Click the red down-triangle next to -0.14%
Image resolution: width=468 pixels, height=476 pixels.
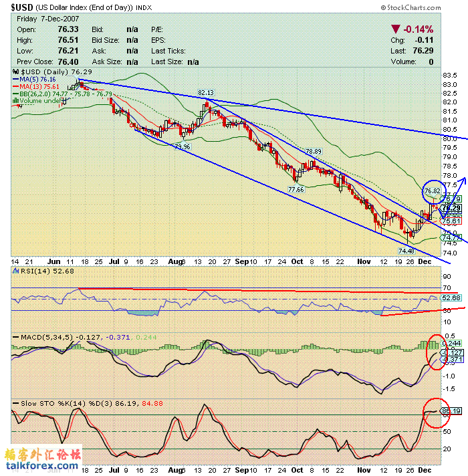[396, 29]
